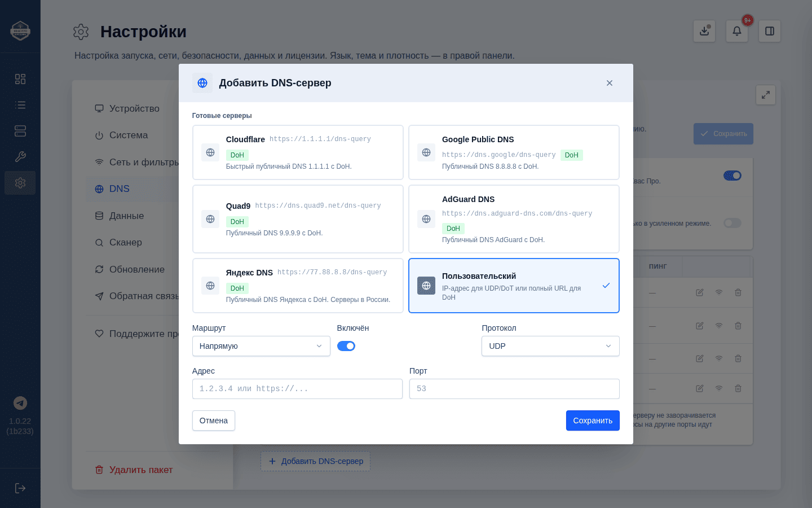Image resolution: width=812 pixels, height=508 pixels.
Task: Open the Обратная связь section
Action: 134,296
